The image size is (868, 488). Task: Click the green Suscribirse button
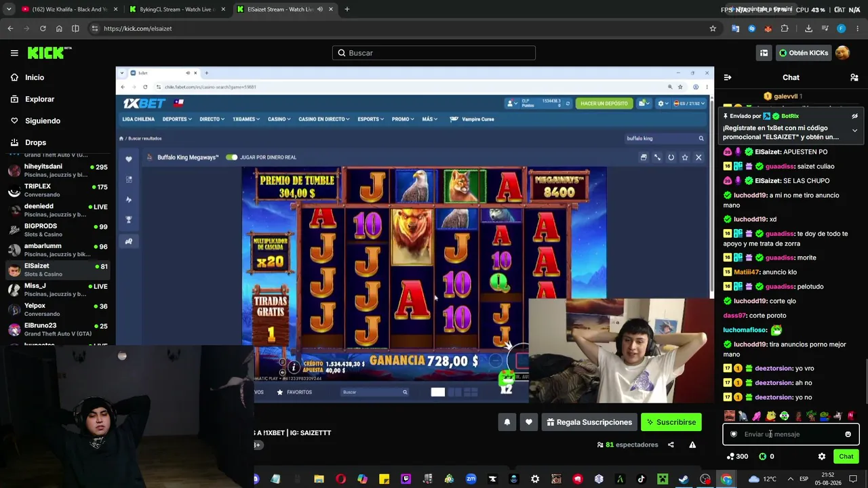(x=671, y=422)
